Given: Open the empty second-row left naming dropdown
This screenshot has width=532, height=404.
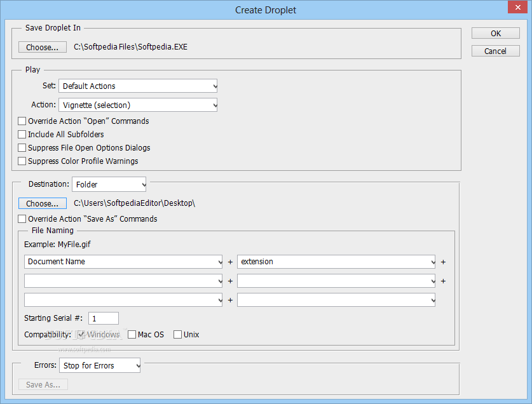Looking at the screenshot, I should tap(123, 281).
